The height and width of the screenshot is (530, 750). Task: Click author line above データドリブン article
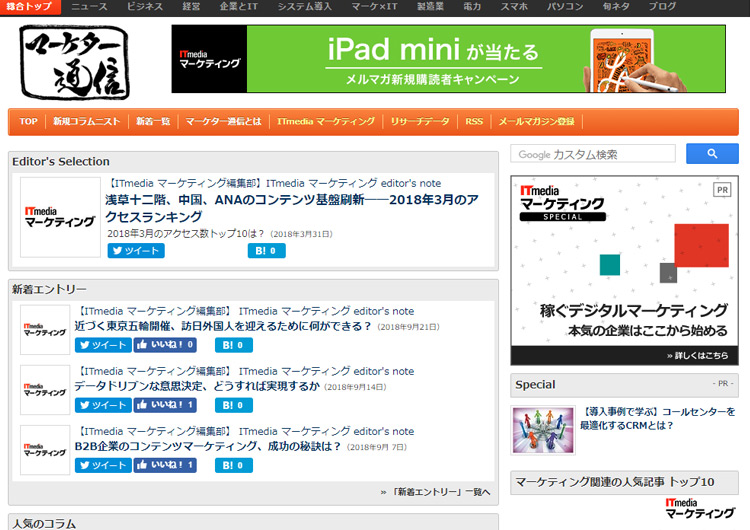245,371
